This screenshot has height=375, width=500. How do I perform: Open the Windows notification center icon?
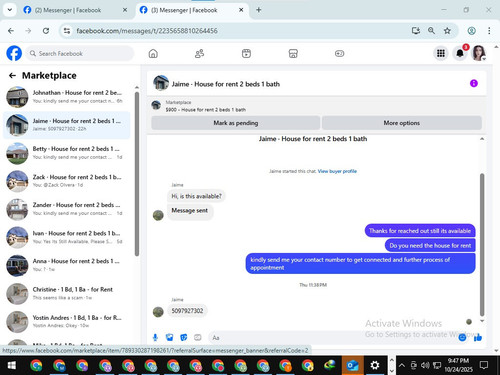(x=484, y=365)
